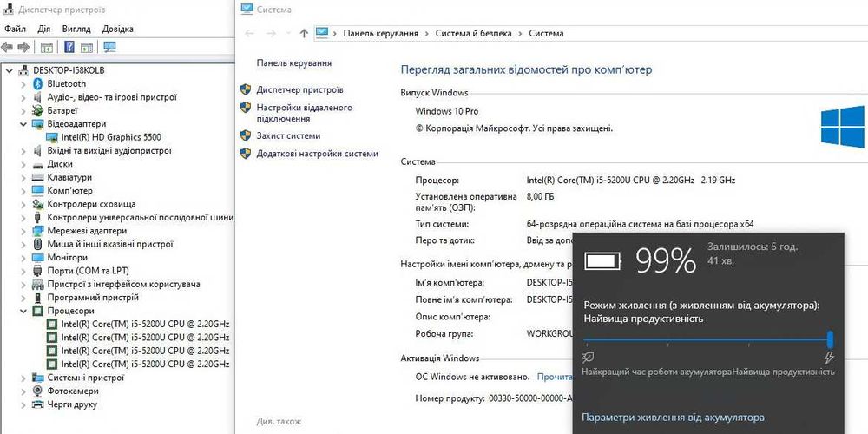The width and height of the screenshot is (868, 434).
Task: Open the blue Help icon in Device Manager toolbar
Action: 69,47
